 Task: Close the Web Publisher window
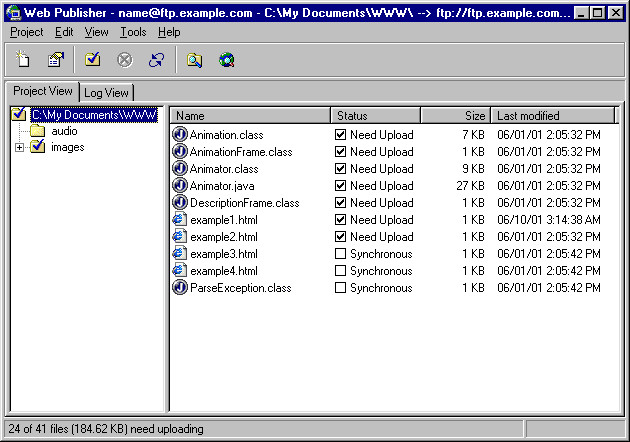[x=616, y=13]
